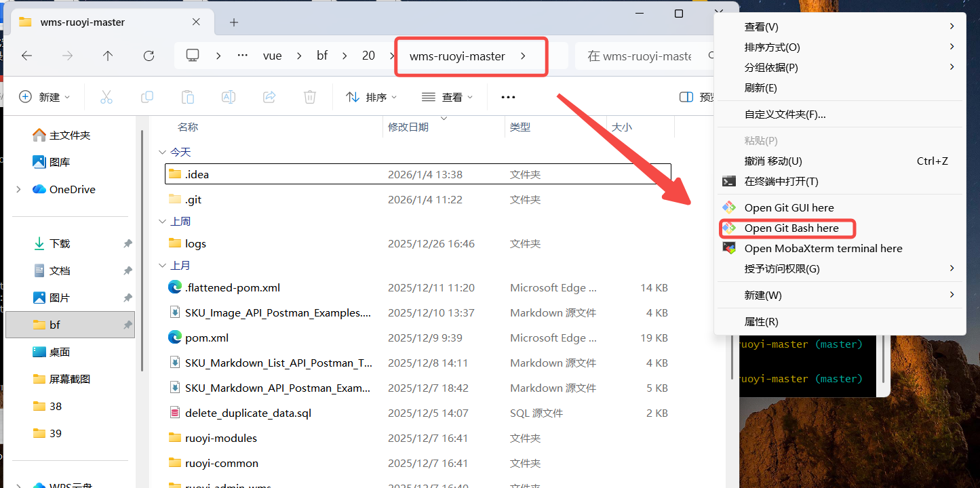Collapse the 上周 group
This screenshot has width=980, height=488.
[161, 222]
